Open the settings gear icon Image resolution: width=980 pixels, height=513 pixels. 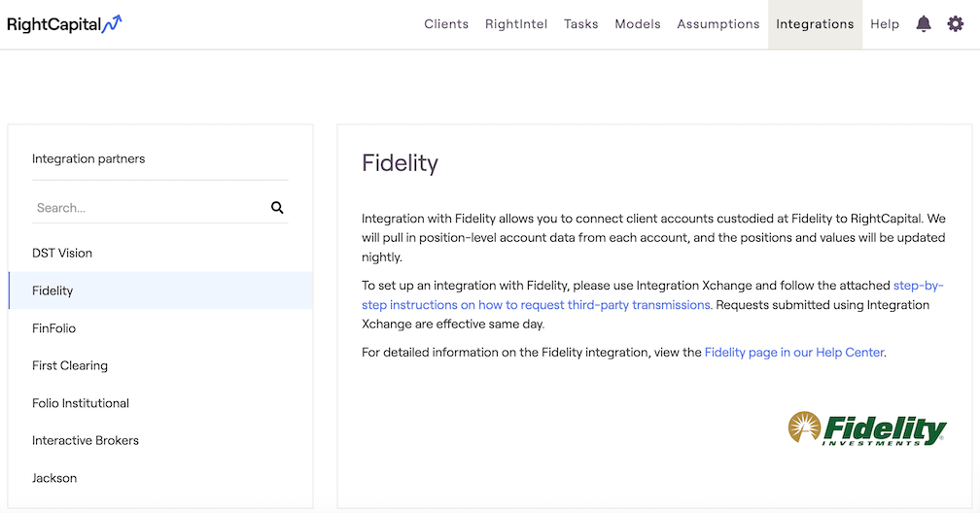(x=955, y=23)
